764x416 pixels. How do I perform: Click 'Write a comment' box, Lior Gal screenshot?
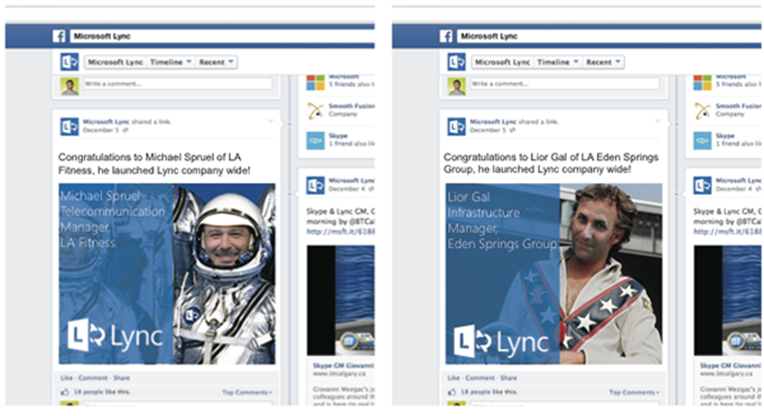click(564, 84)
